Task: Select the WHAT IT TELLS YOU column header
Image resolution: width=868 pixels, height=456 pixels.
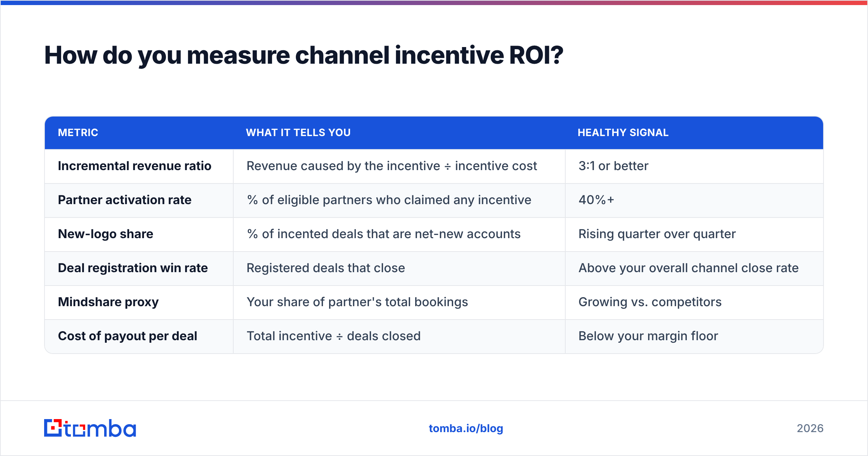Action: 298,132
